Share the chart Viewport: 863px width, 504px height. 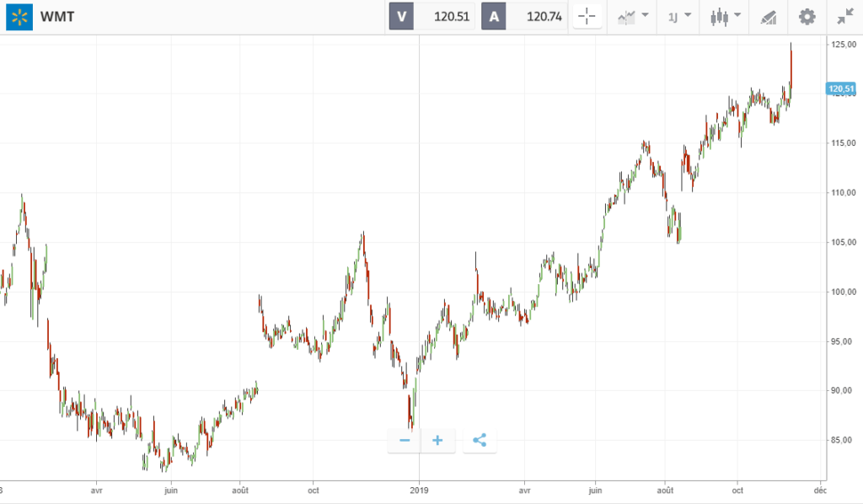pos(480,440)
